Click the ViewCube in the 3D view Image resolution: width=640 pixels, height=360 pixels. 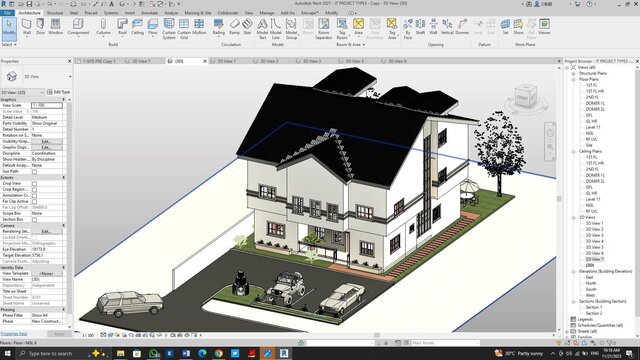tap(525, 96)
